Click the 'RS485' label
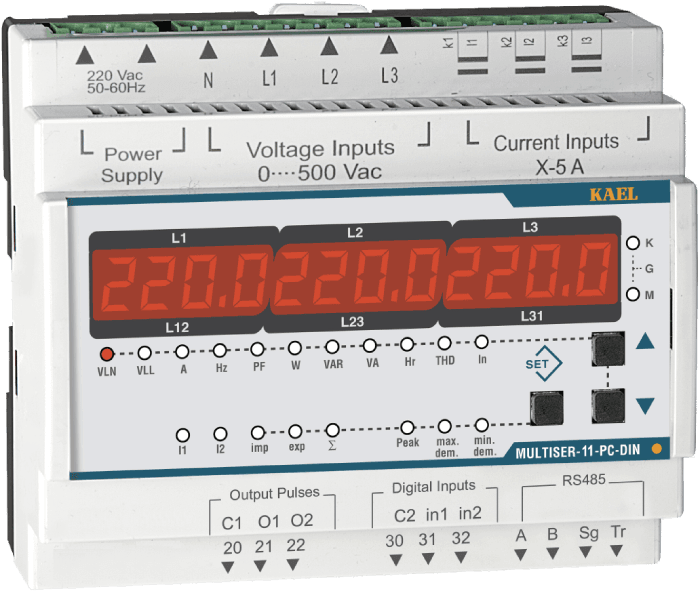Viewport: 700px width, 591px height. point(583,480)
